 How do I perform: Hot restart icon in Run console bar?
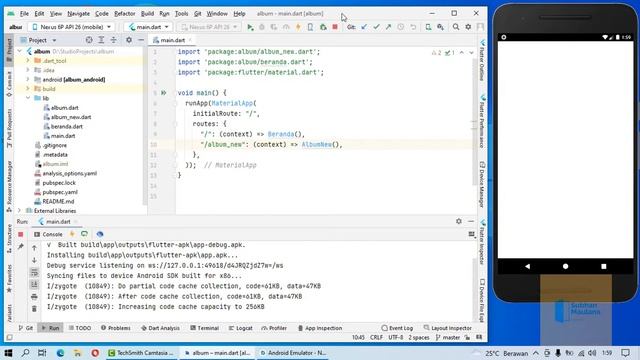pyautogui.click(x=84, y=234)
